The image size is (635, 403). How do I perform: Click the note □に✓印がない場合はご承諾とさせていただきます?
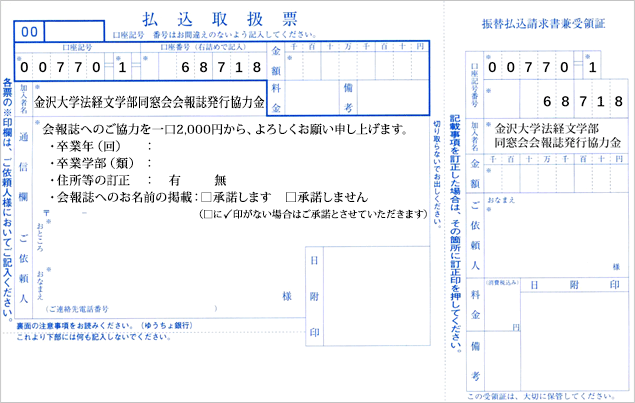point(313,214)
